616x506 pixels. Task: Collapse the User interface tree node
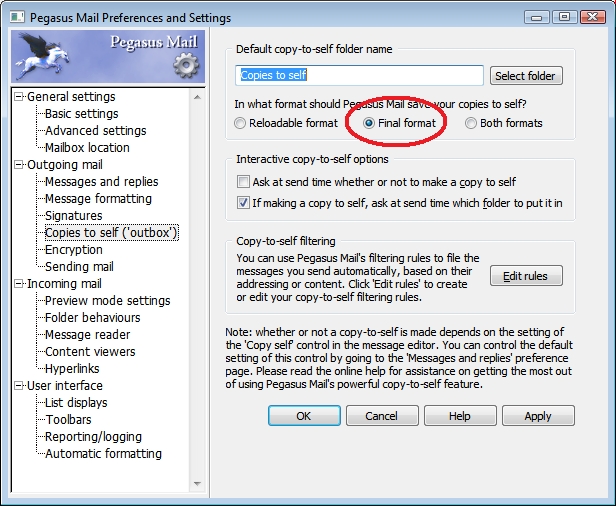(19, 386)
